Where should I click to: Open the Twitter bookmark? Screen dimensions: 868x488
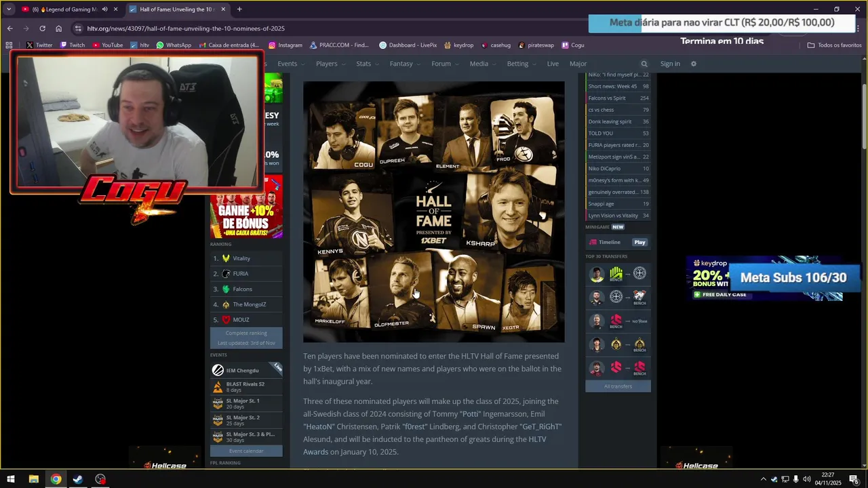[x=39, y=45]
